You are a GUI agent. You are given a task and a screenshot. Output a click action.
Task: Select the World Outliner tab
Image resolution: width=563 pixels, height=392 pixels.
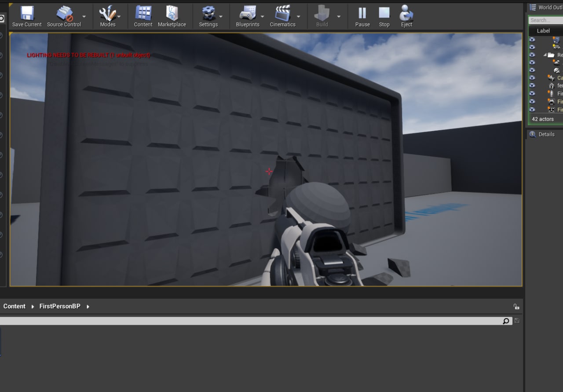pyautogui.click(x=550, y=7)
